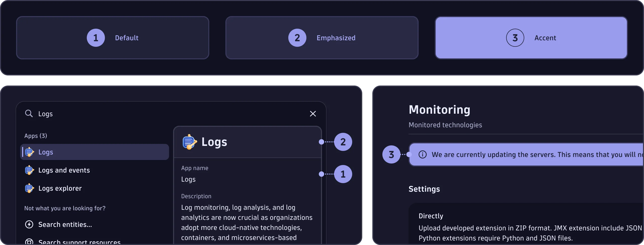
Task: Clear the Logs search with the X
Action: tap(313, 114)
